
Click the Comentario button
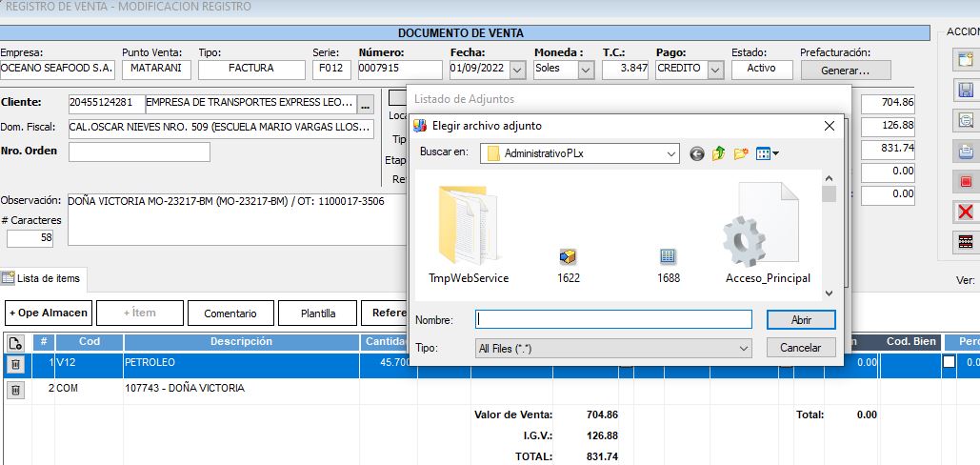tap(230, 313)
